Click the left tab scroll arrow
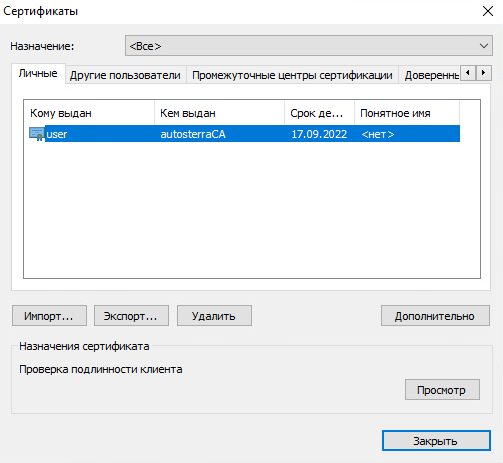 468,73
